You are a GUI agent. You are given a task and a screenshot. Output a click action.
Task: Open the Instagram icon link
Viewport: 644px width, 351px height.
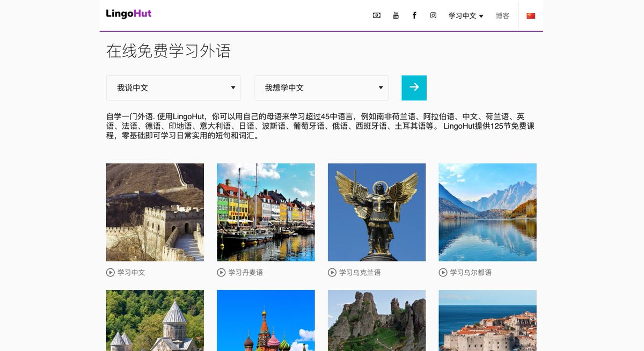[x=433, y=16]
